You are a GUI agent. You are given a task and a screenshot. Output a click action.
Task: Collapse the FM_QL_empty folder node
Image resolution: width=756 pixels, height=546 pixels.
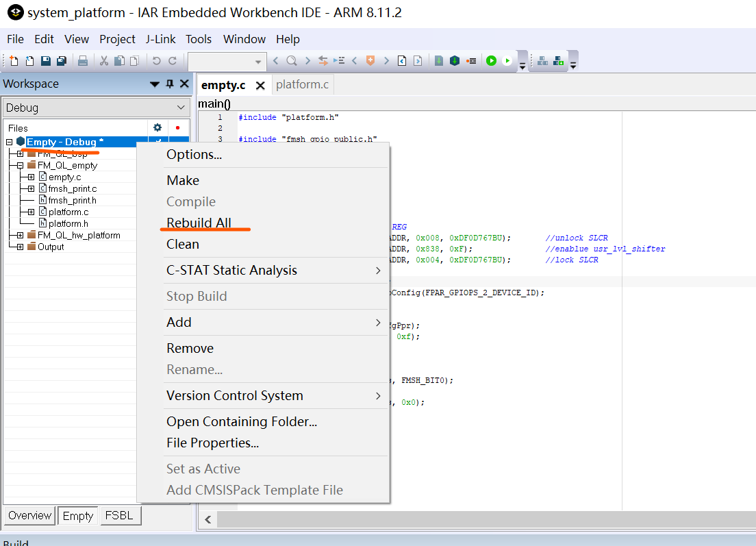[x=20, y=165]
